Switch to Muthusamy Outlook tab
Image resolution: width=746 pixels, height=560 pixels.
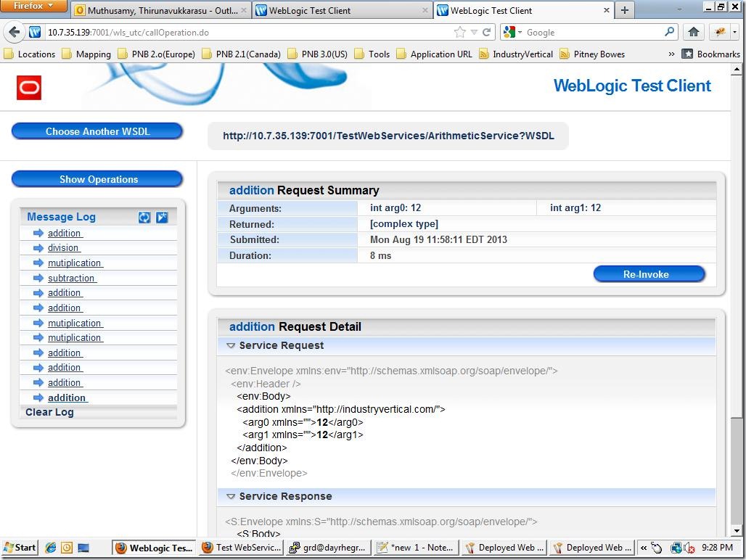tap(161, 10)
